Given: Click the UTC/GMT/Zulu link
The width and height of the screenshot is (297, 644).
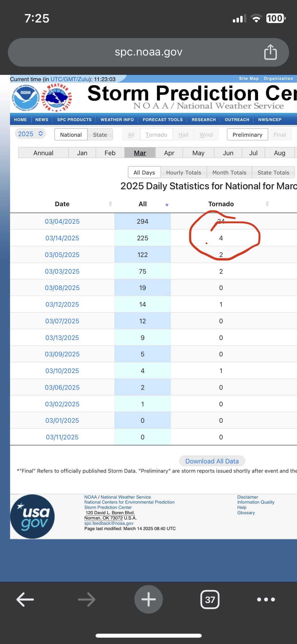Looking at the screenshot, I should pyautogui.click(x=70, y=79).
